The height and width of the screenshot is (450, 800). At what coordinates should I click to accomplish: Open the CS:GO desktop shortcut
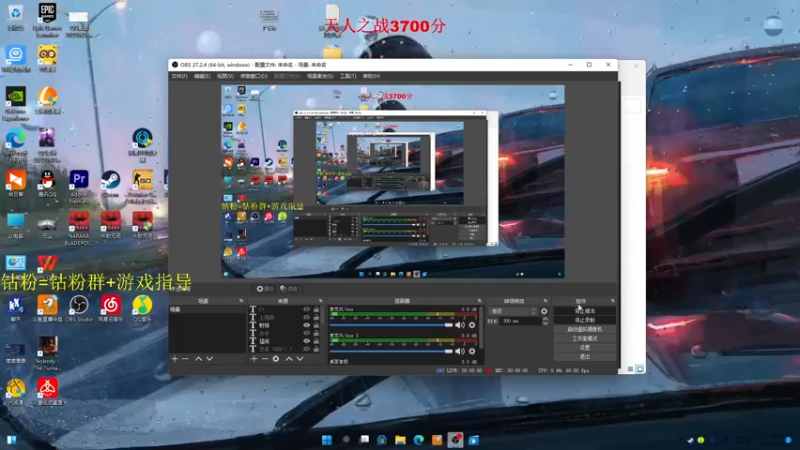(x=142, y=186)
